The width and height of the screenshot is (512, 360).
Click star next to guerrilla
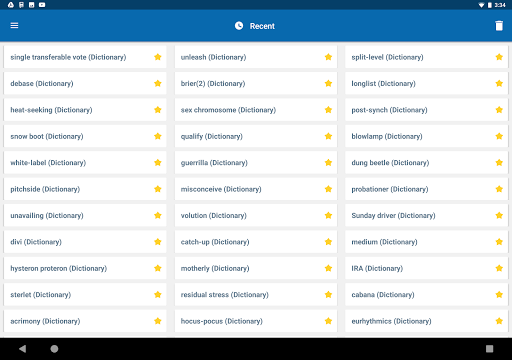click(x=328, y=162)
